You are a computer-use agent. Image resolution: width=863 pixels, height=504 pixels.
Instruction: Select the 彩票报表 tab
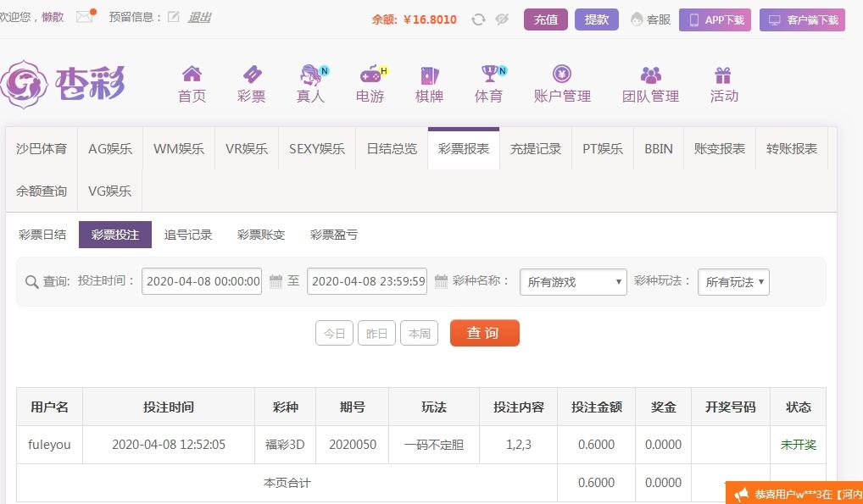(x=464, y=148)
